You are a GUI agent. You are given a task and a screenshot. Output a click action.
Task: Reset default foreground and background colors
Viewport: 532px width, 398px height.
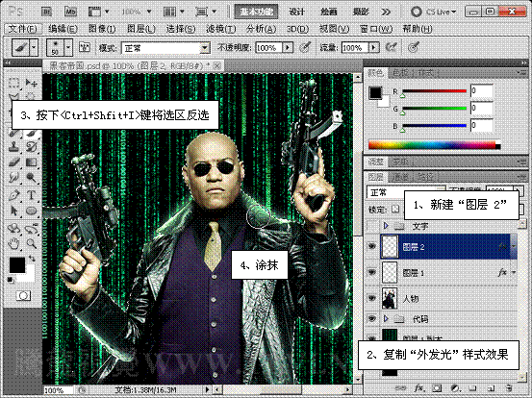11,280
